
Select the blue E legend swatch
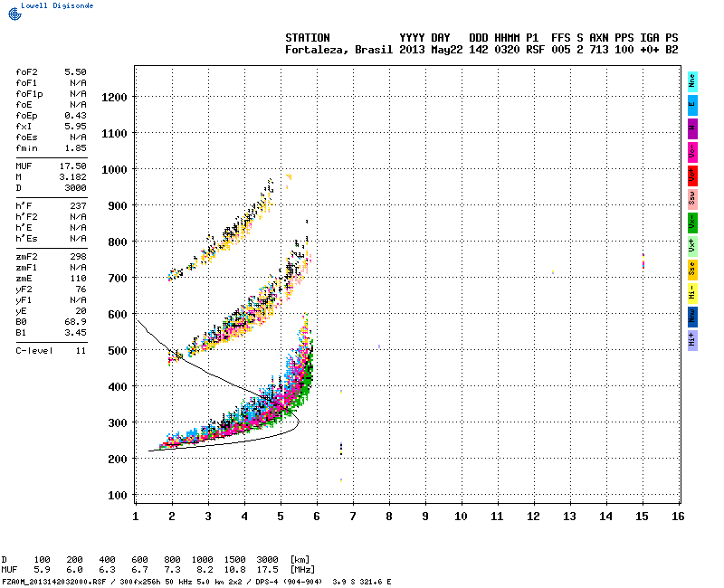pos(692,103)
